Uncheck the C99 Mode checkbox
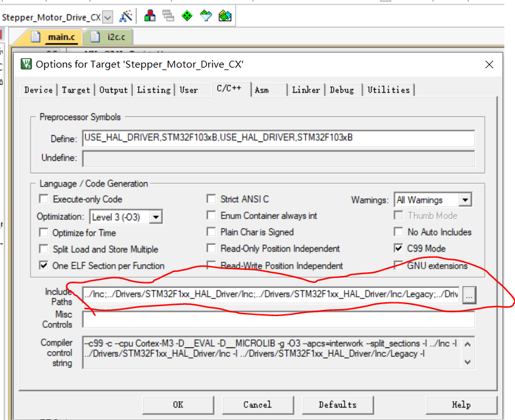Viewport: 515px width, 420px height. pyautogui.click(x=398, y=248)
